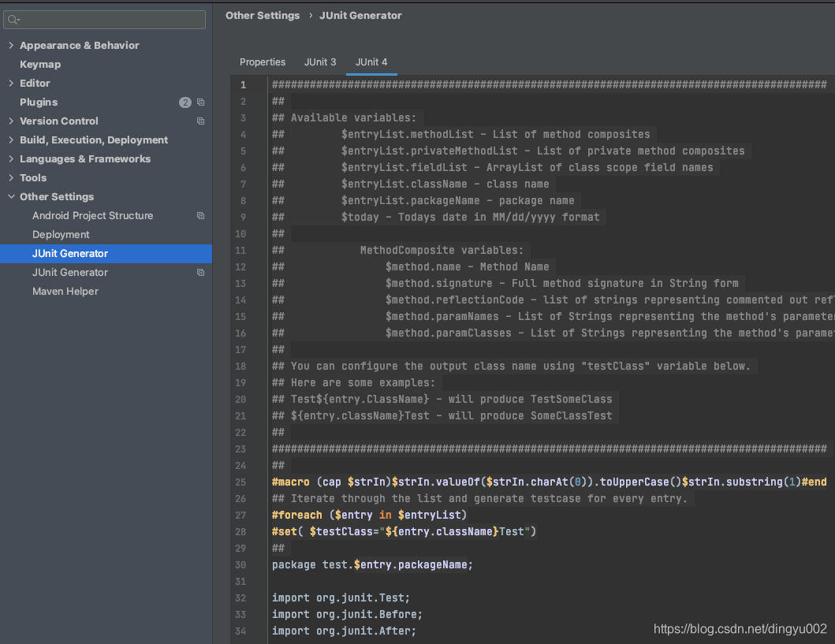
Task: Click the project-level icon beside Plugins
Action: click(x=201, y=102)
